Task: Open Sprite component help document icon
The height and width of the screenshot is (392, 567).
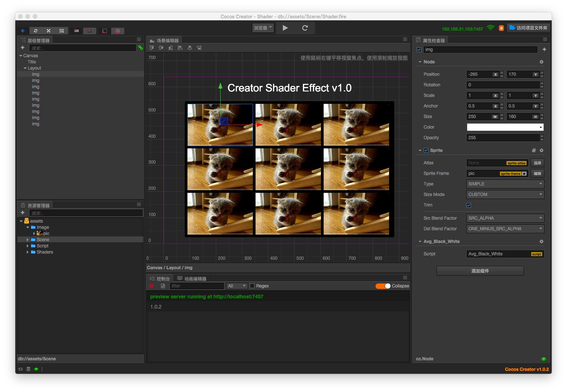Action: (534, 150)
